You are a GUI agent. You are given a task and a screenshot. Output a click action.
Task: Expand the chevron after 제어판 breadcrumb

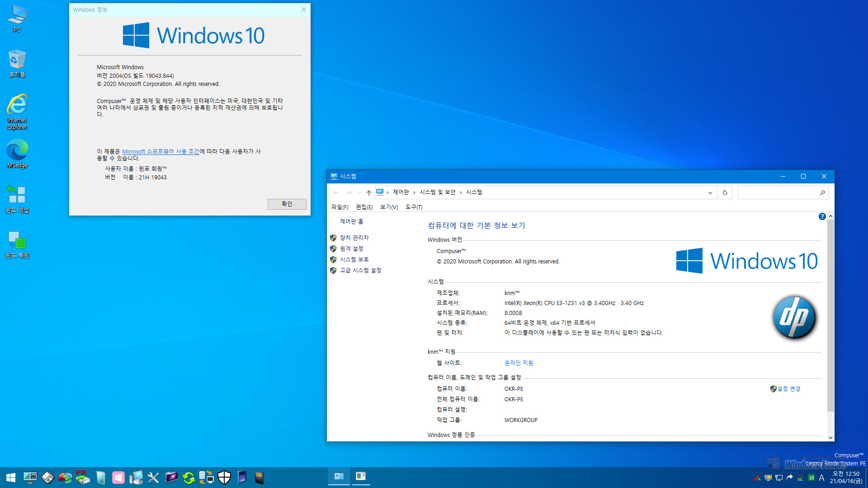[x=414, y=192]
